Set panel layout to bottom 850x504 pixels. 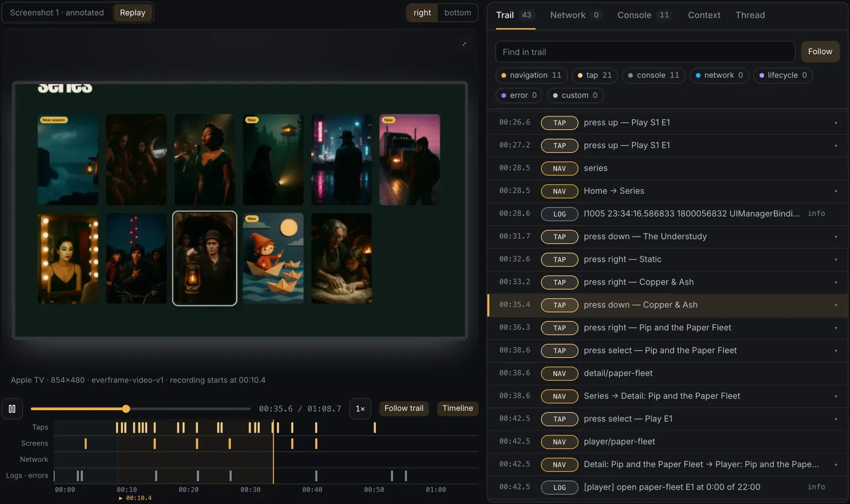[458, 13]
